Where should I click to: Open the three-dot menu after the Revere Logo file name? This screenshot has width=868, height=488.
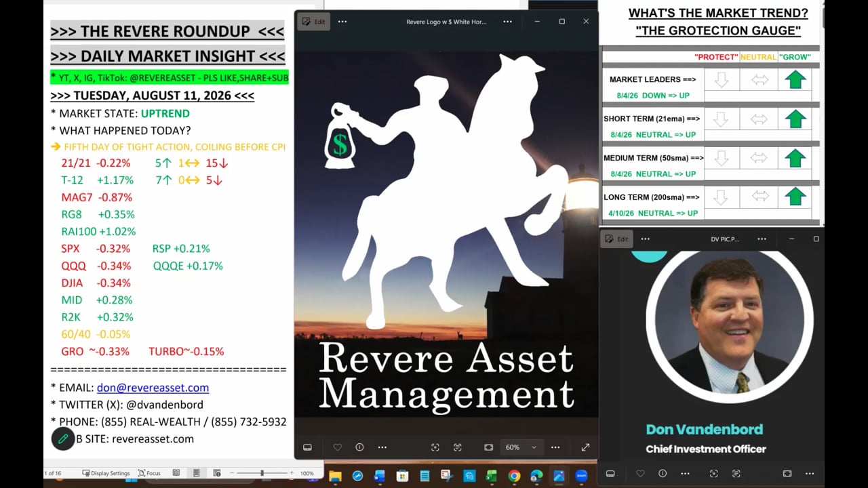click(x=507, y=22)
